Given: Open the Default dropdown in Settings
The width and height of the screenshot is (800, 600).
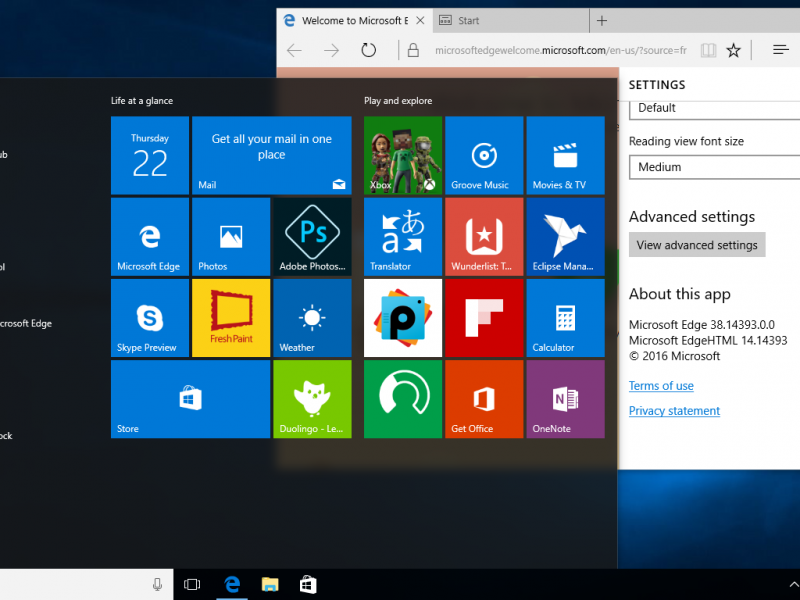Looking at the screenshot, I should [714, 109].
